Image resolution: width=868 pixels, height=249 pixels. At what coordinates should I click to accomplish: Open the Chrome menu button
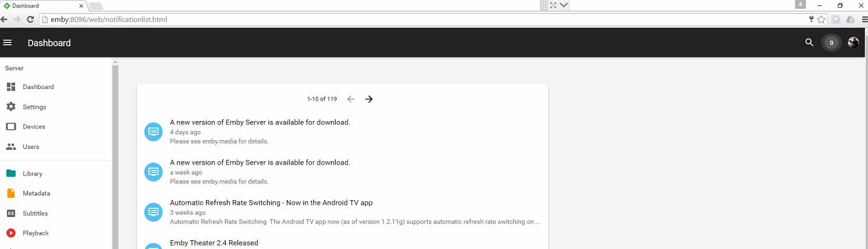(x=865, y=19)
